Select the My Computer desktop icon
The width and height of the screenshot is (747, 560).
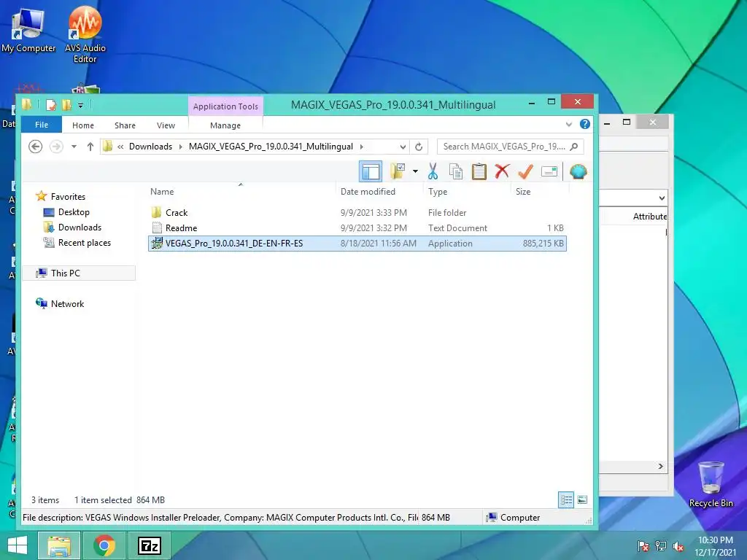point(28,29)
